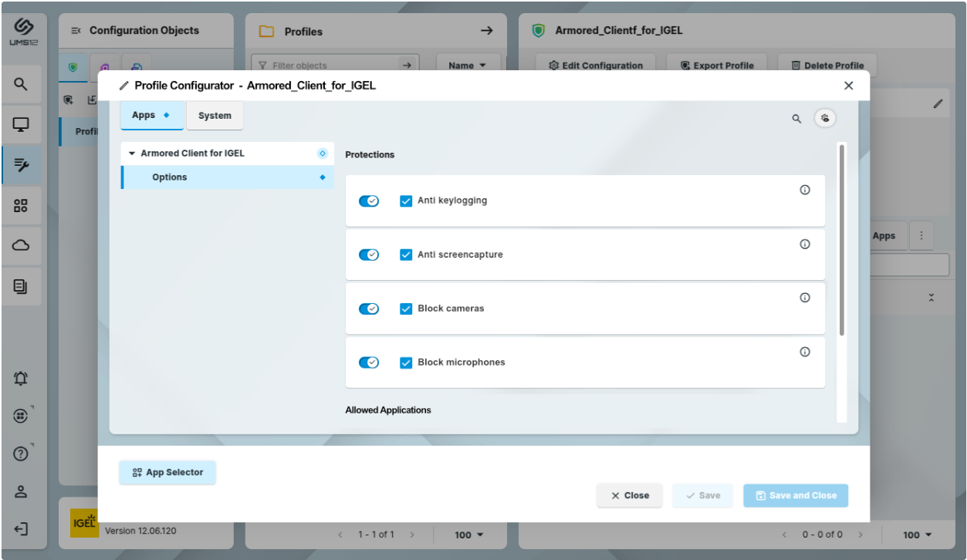The height and width of the screenshot is (560, 967).
Task: Open info icon for Block microphones
Action: (805, 353)
